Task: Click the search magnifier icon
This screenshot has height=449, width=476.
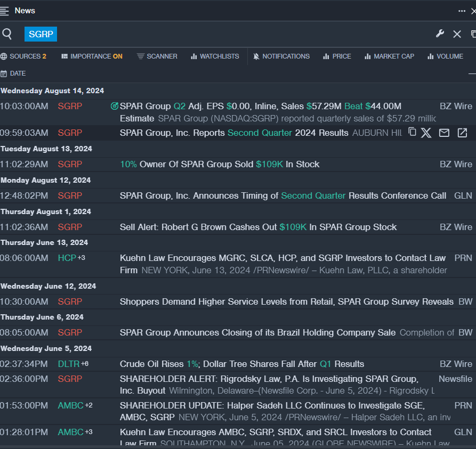Action: [7, 34]
